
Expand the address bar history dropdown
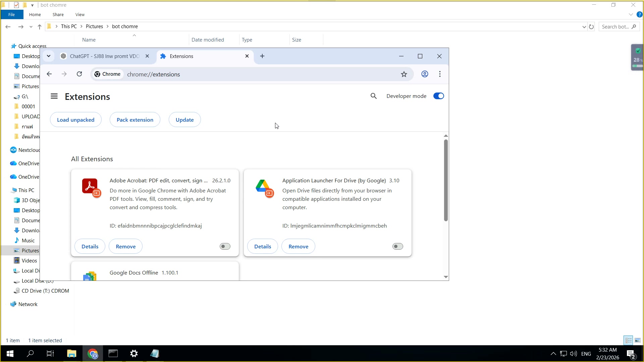pyautogui.click(x=584, y=26)
